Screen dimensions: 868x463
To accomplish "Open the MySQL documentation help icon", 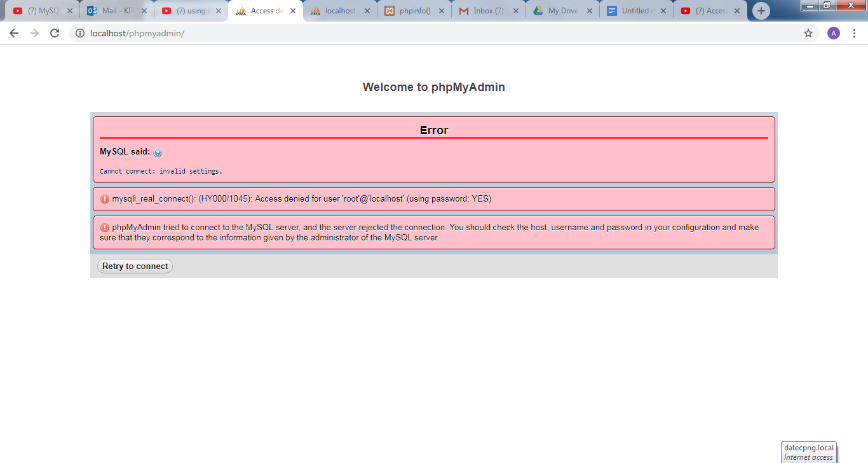I will click(x=158, y=153).
